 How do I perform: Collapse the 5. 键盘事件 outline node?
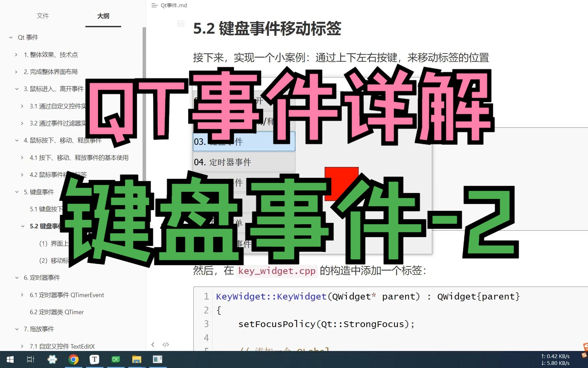pos(17,192)
